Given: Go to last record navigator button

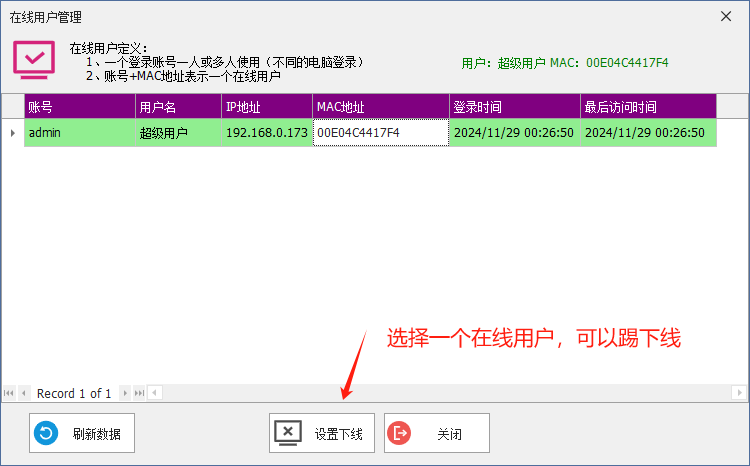Looking at the screenshot, I should (x=139, y=393).
